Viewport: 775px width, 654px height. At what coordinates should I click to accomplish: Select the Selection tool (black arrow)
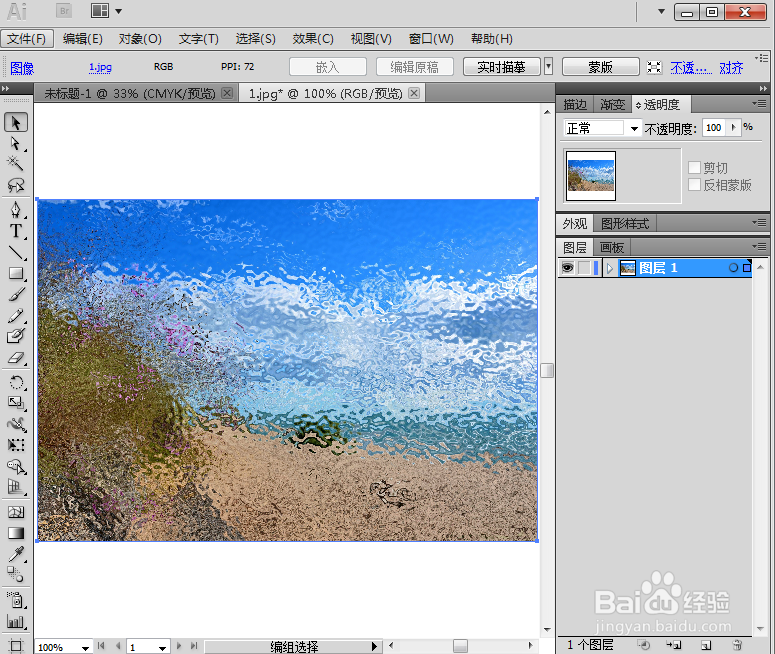point(16,122)
